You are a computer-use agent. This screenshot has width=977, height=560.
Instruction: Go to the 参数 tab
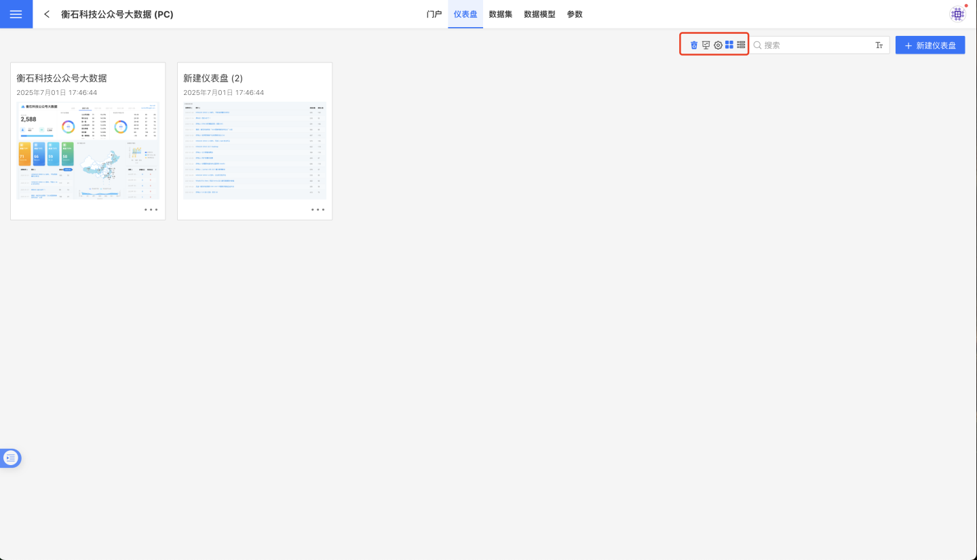575,14
